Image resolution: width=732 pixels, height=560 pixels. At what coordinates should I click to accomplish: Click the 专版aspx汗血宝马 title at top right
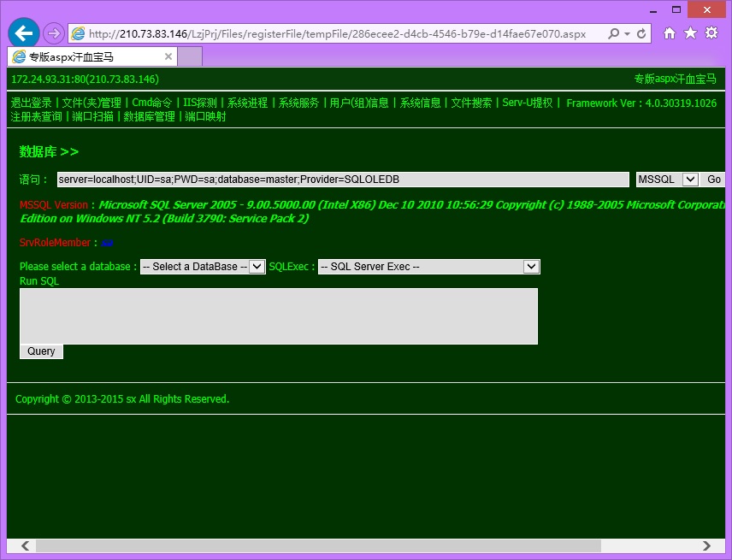(675, 79)
